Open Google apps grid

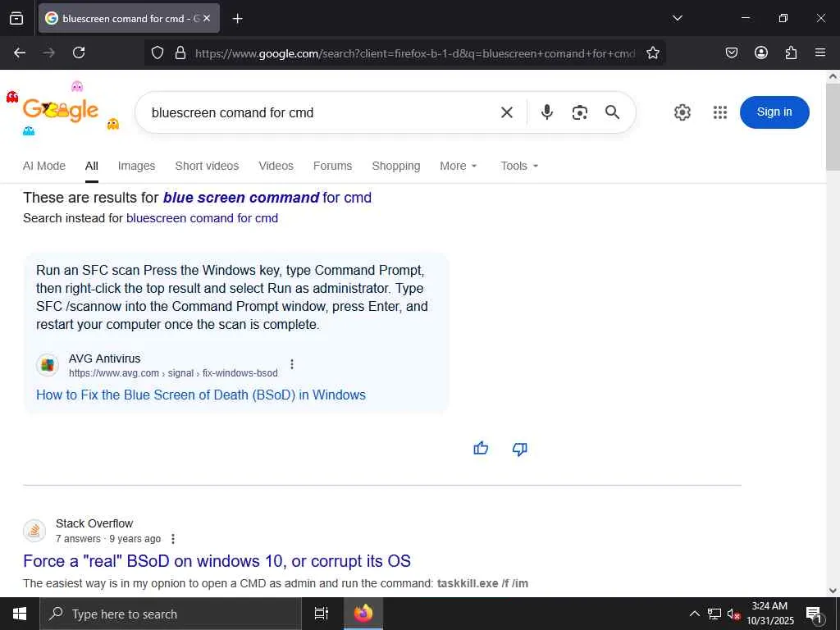[x=720, y=112]
